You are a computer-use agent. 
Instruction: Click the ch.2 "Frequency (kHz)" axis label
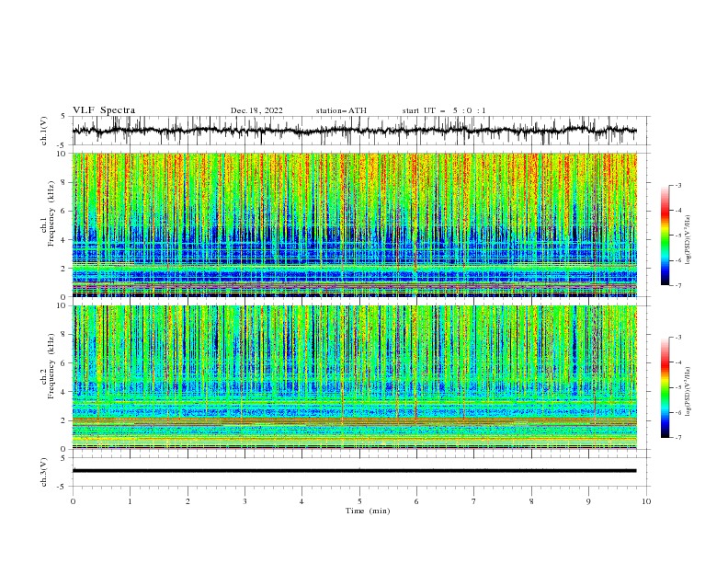51,365
